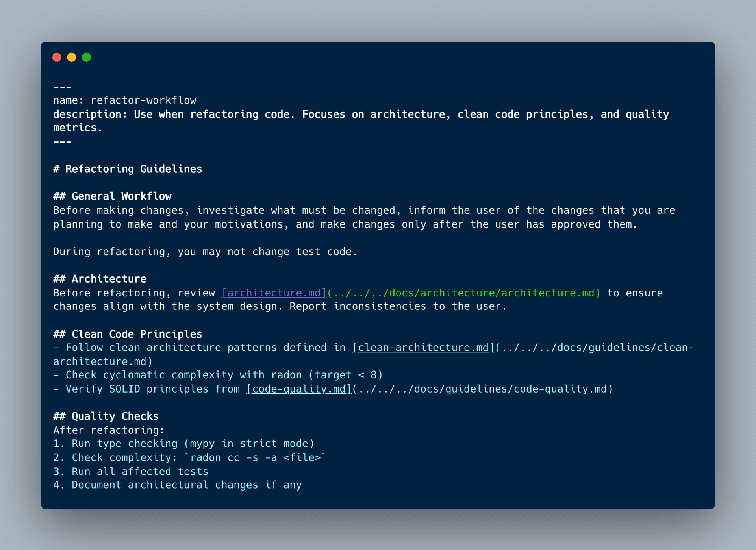The image size is (756, 550).
Task: Click the red close window dot
Action: click(x=57, y=57)
